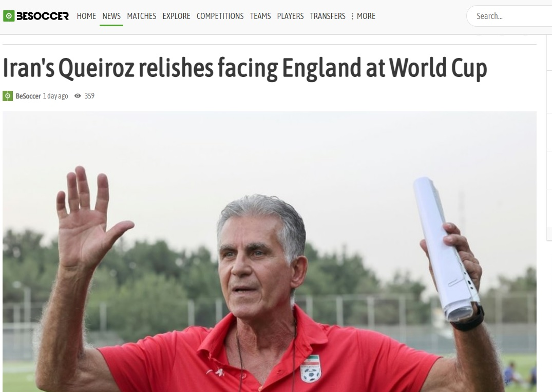Open the BeSoccer author name link
The height and width of the screenshot is (392, 552).
click(x=28, y=96)
